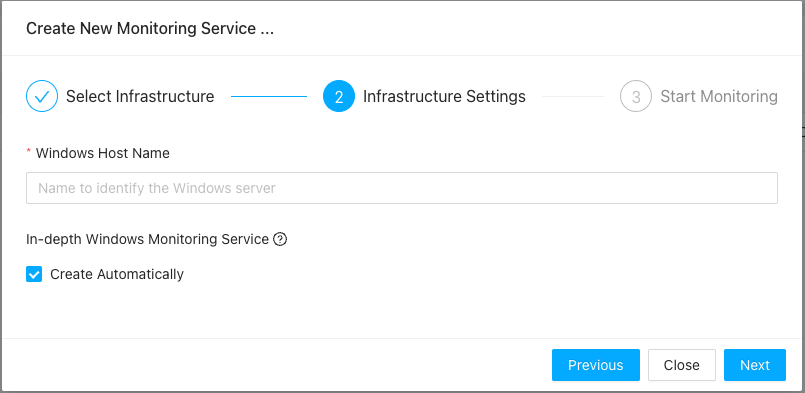Click the Select Infrastructure checkmark circle
805x393 pixels.
(x=42, y=96)
